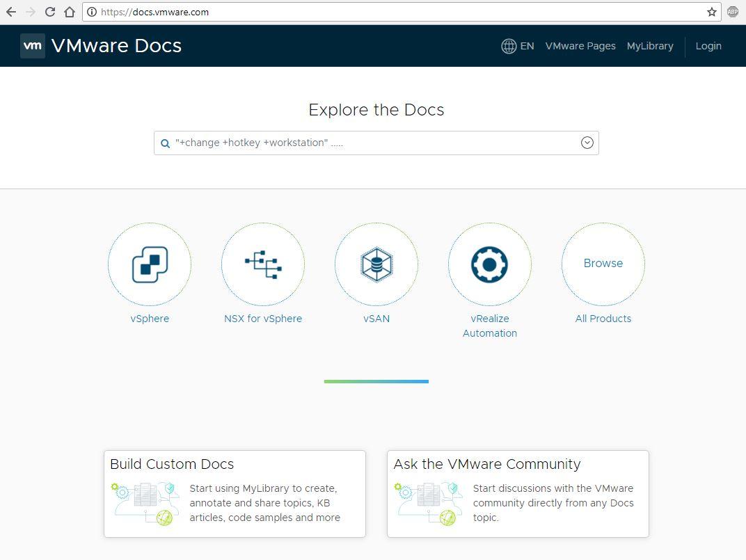Viewport: 746px width, 560px height.
Task: Click the Explore the Docs heading
Action: click(376, 110)
